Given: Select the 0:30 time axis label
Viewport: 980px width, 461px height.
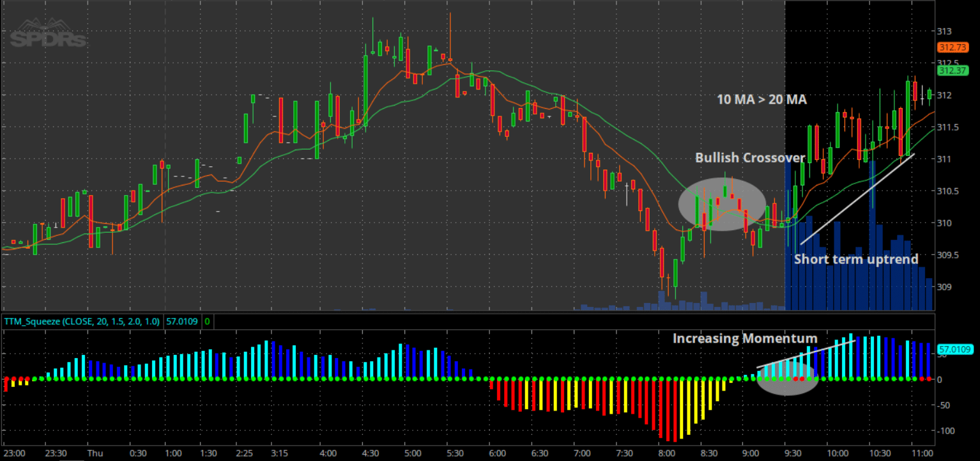Looking at the screenshot, I should pyautogui.click(x=138, y=453).
